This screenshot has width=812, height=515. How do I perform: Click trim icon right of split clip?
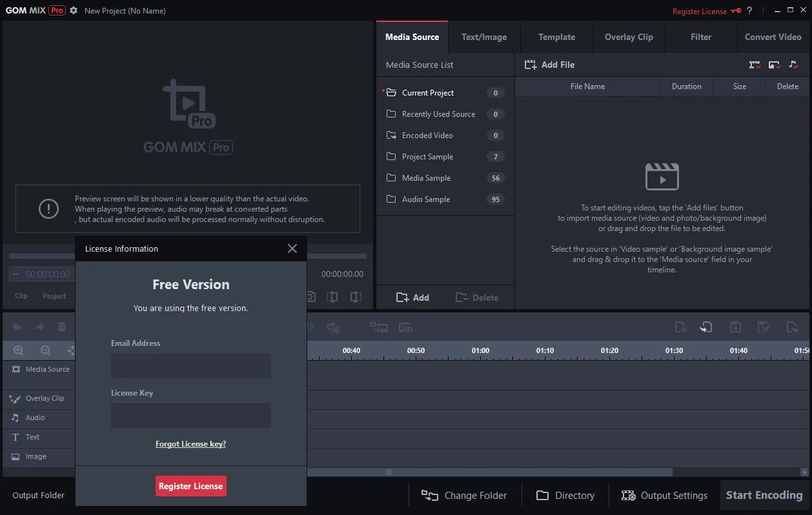coord(356,297)
